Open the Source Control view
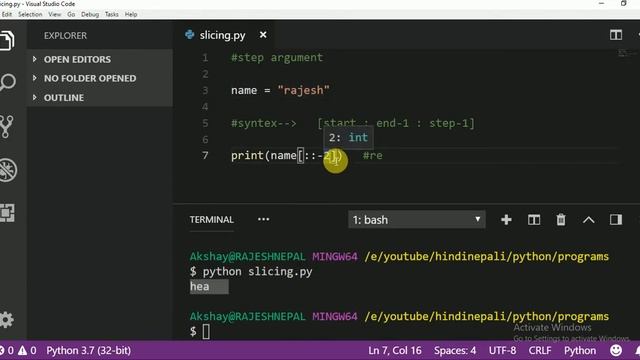 (x=7, y=127)
